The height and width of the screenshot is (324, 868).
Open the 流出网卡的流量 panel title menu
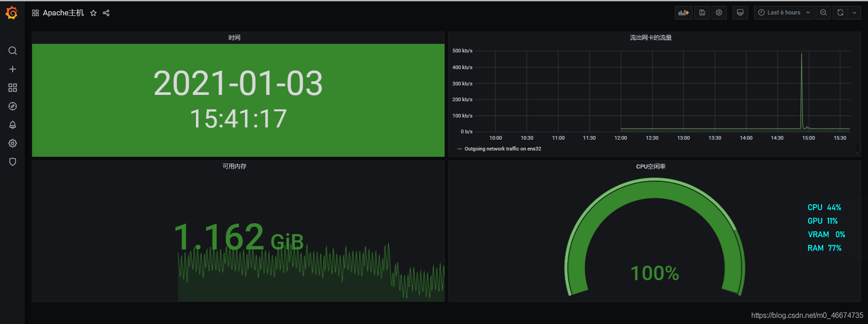[650, 38]
